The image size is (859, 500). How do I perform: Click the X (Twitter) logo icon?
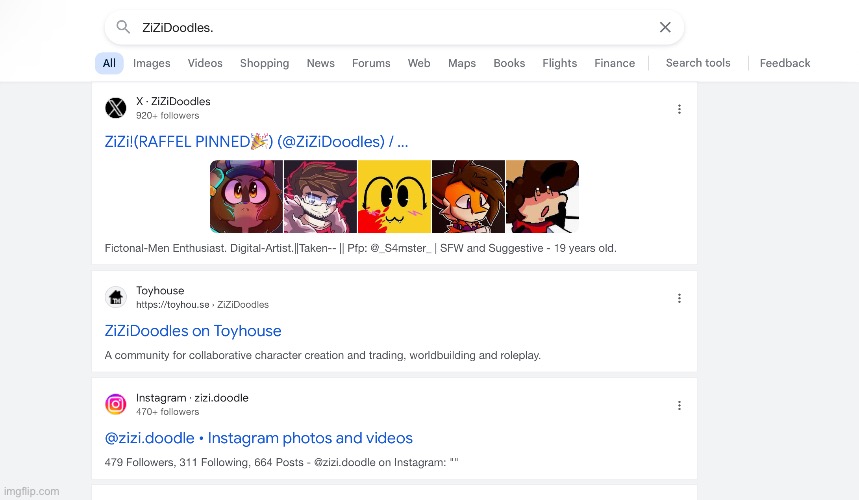click(x=116, y=108)
